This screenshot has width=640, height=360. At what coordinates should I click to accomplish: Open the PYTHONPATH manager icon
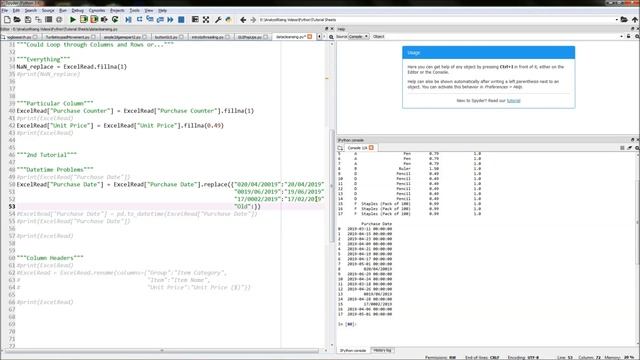(229, 19)
